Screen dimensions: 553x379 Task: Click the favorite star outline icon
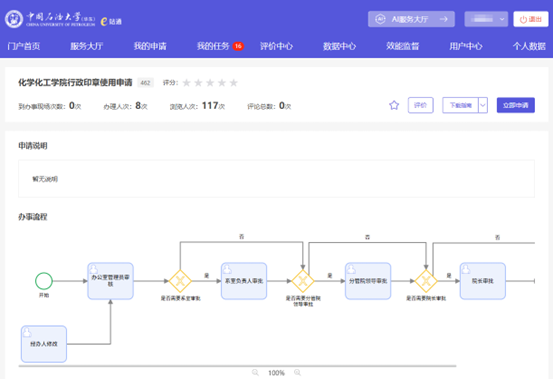pos(394,105)
